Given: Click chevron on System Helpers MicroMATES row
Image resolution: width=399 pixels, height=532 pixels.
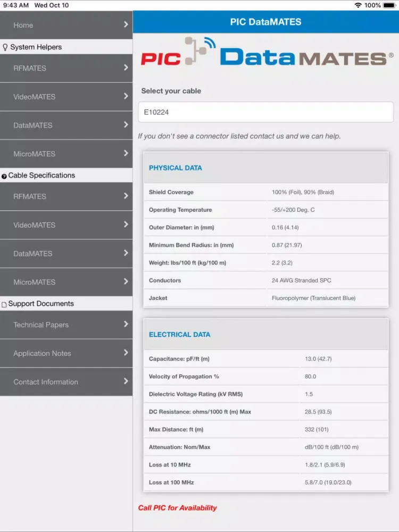Looking at the screenshot, I should [x=126, y=153].
